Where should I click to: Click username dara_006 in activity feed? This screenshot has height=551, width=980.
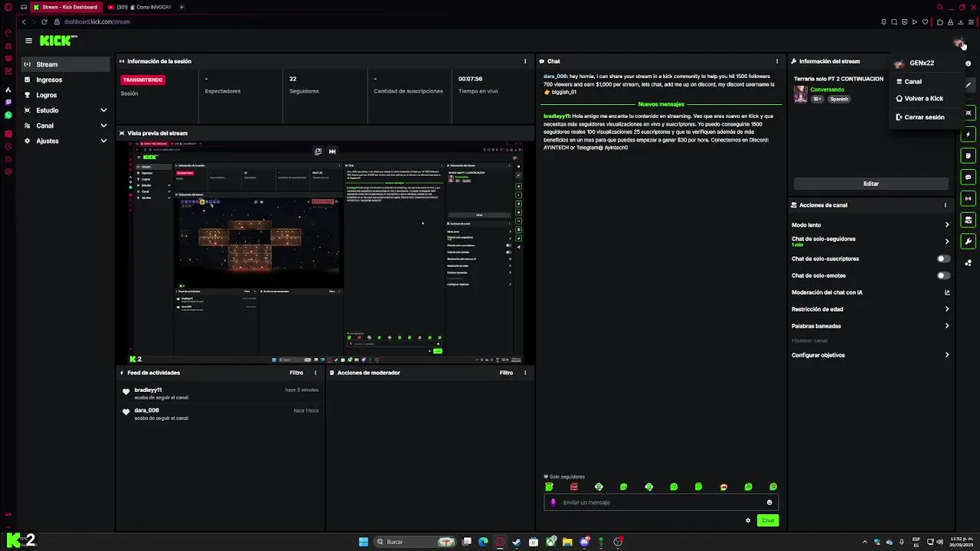(146, 410)
